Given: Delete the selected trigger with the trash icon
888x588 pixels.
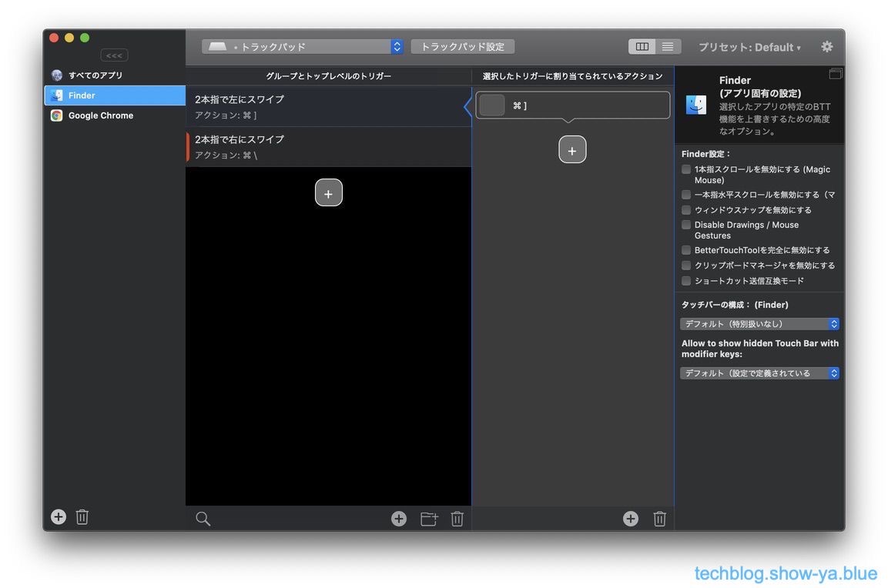Looking at the screenshot, I should (x=457, y=519).
